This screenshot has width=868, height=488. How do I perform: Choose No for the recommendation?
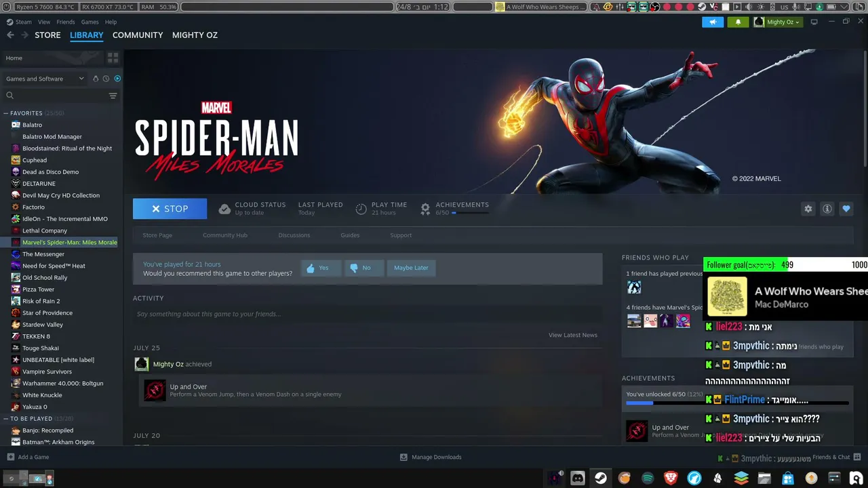tap(364, 268)
